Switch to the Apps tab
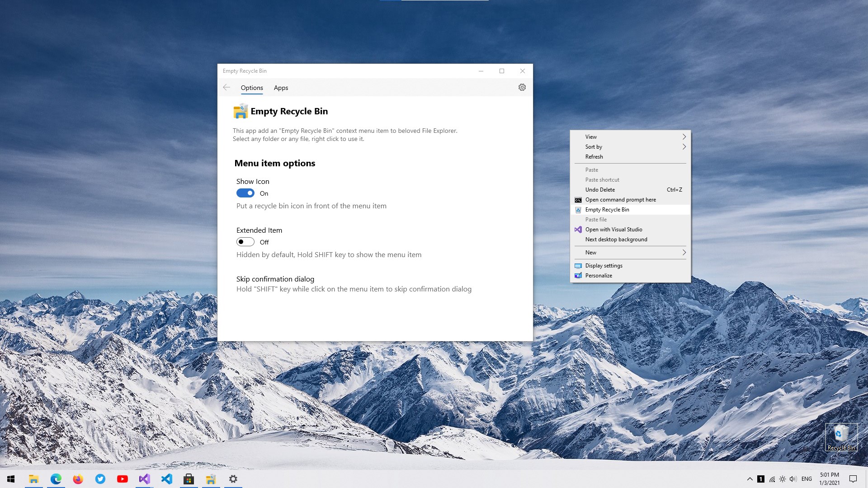 tap(281, 88)
